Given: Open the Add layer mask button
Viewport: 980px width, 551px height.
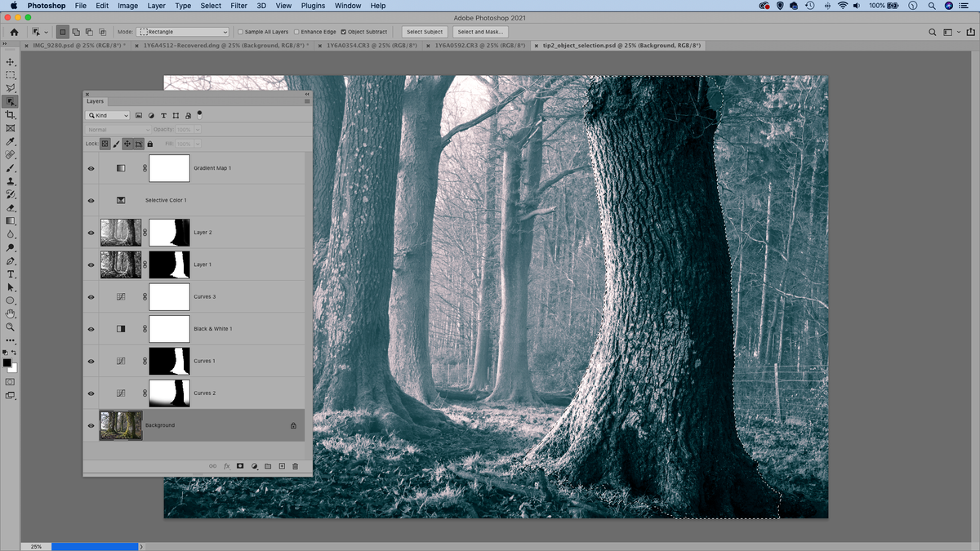Looking at the screenshot, I should tap(240, 465).
